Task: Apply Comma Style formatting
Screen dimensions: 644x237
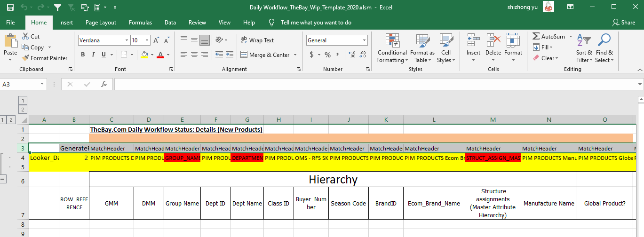Action: 338,55
